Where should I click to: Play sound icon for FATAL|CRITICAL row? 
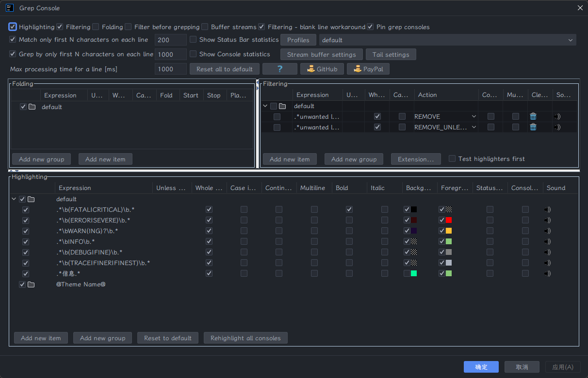click(548, 210)
